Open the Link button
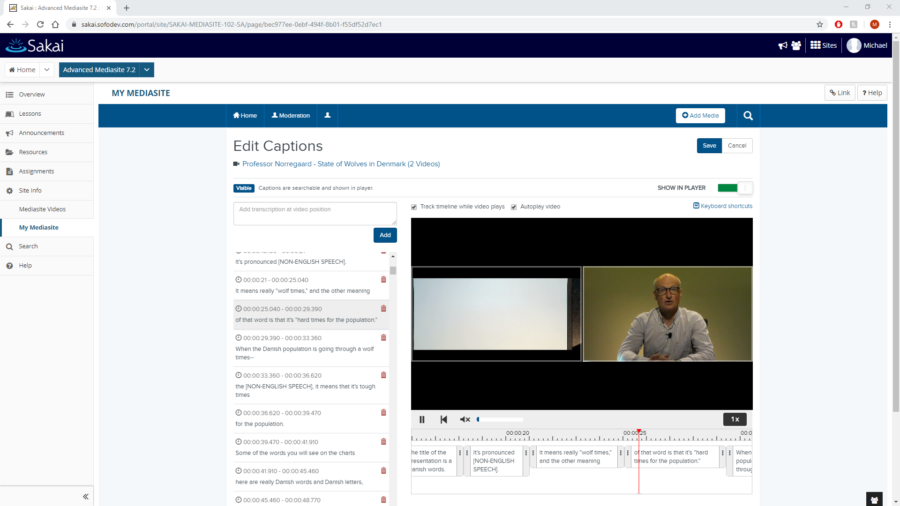 tap(840, 93)
